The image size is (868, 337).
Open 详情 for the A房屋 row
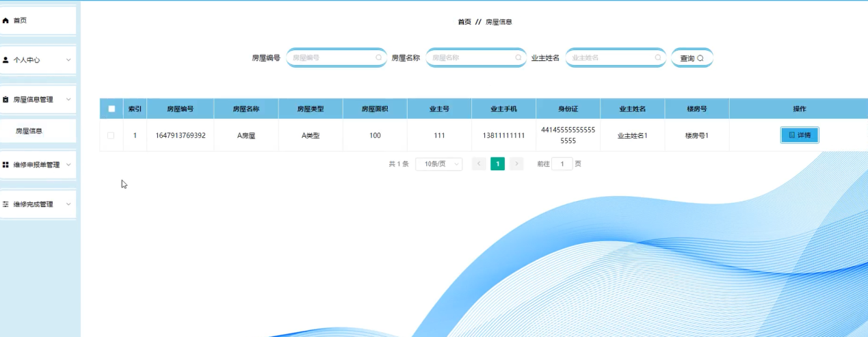tap(800, 135)
